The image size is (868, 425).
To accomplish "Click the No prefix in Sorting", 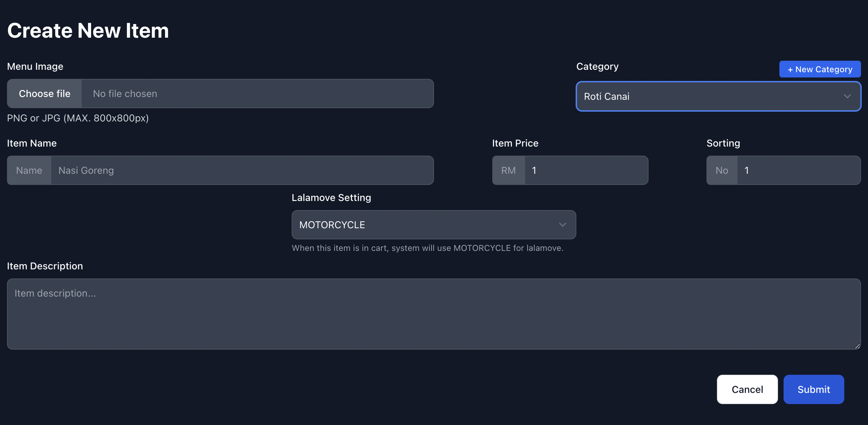I will 722,170.
